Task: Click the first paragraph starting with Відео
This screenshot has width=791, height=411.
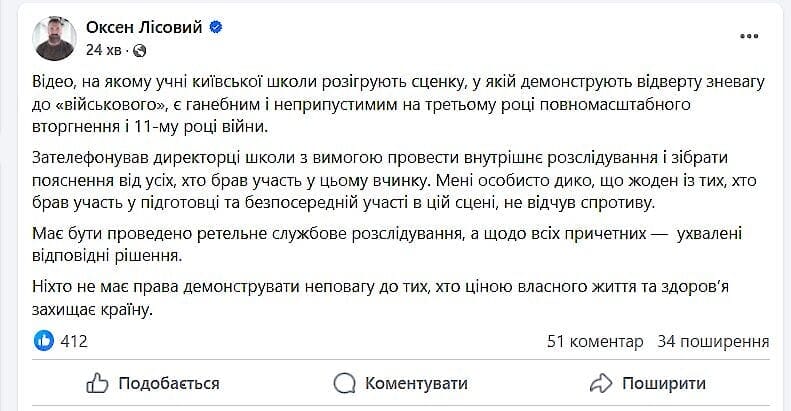Action: pyautogui.click(x=399, y=104)
